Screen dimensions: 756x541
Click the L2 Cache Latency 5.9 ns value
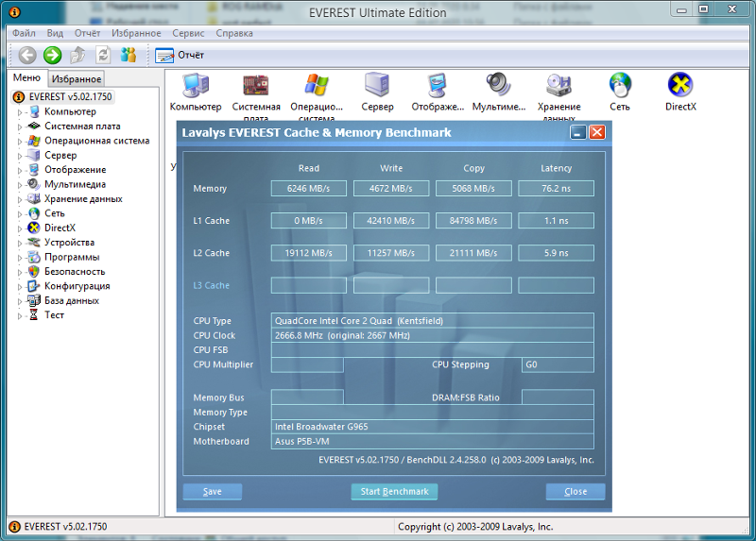(x=556, y=253)
